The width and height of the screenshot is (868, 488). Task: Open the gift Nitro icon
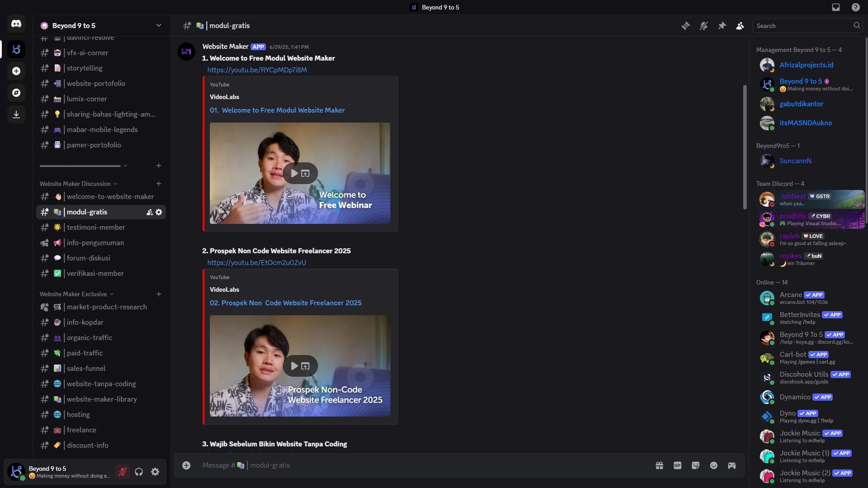click(659, 465)
